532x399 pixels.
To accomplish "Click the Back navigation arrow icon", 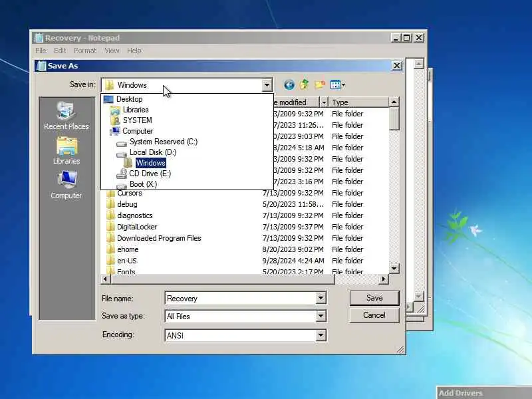I will [289, 84].
